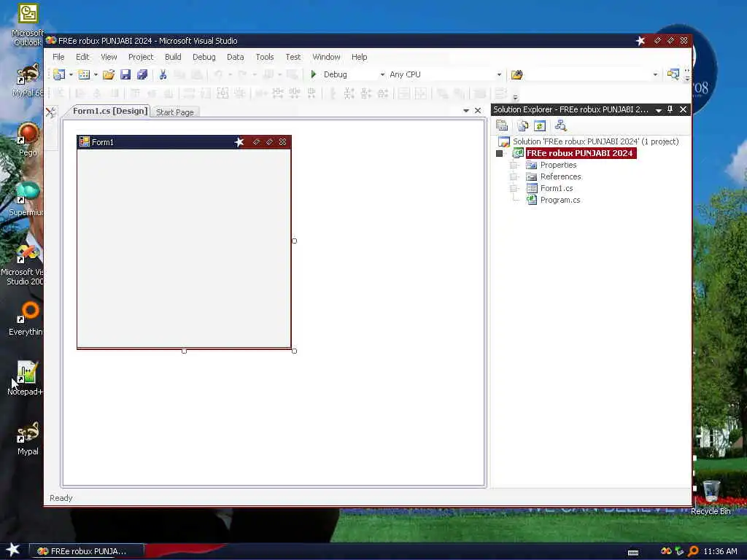
Task: Click the Save All toolbar icon
Action: [142, 74]
